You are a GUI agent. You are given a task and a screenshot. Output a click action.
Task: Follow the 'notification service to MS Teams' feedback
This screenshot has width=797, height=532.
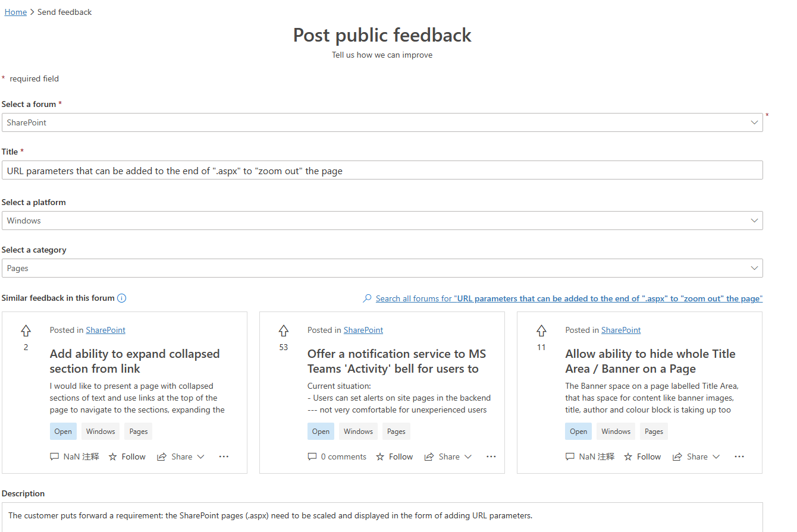click(x=394, y=457)
